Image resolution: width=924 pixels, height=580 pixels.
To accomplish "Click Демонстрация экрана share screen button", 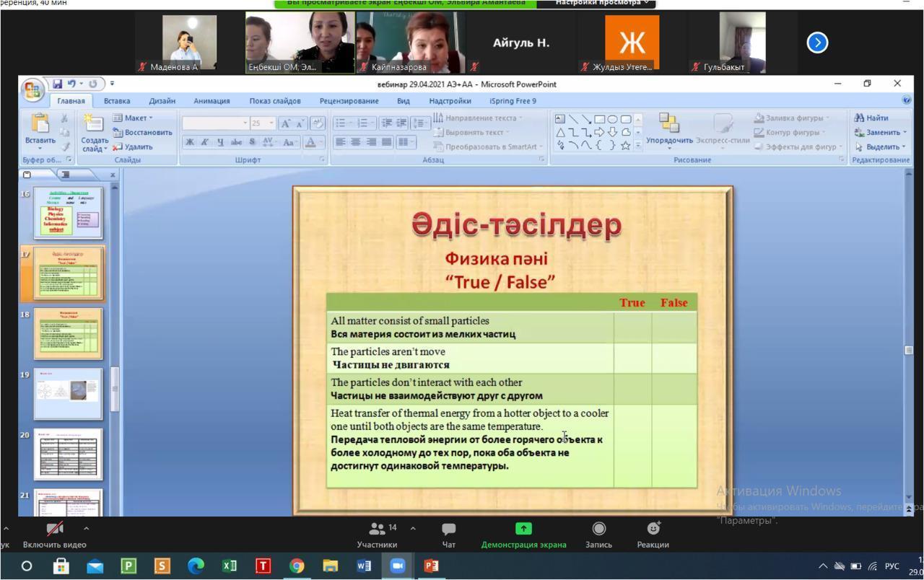I will coord(523,535).
